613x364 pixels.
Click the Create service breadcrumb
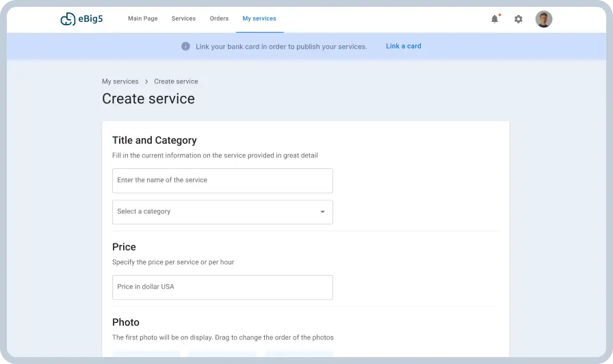tap(176, 81)
